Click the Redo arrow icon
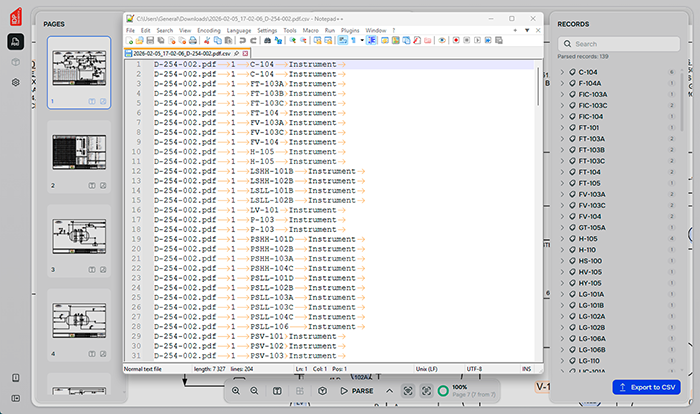 [253, 41]
